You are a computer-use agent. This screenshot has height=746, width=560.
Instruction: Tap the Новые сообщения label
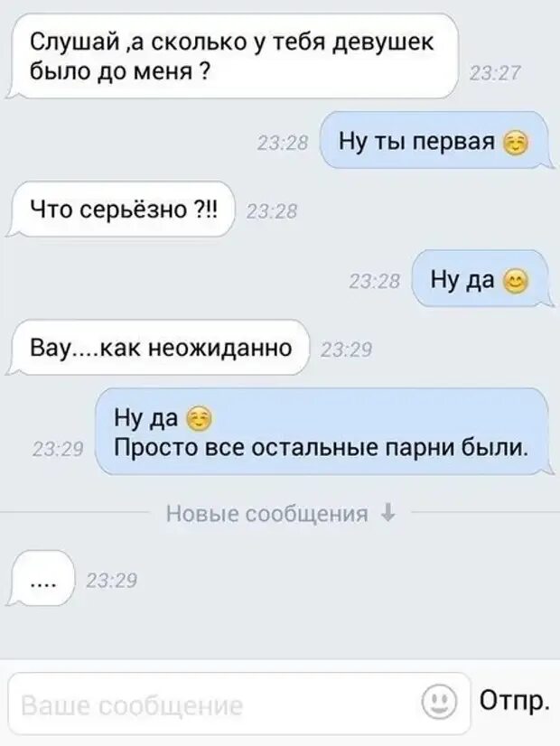[x=267, y=514]
